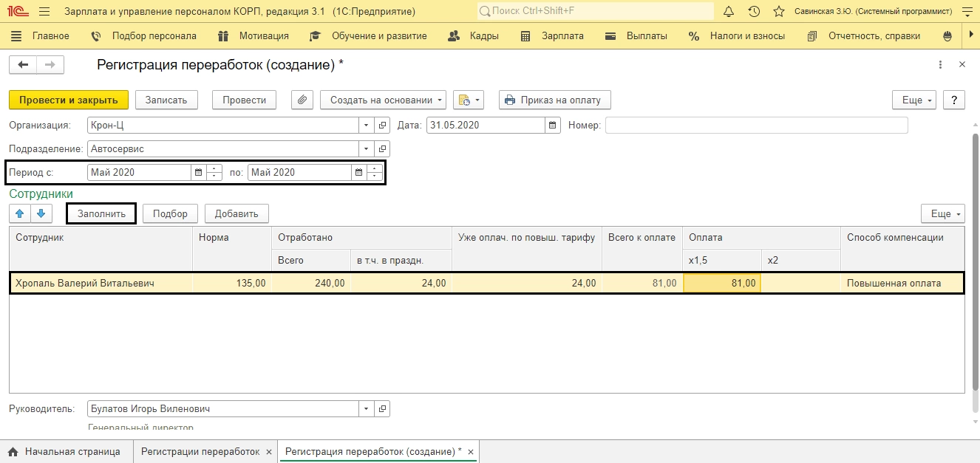Viewport: 980px width, 463px height.
Task: Open calendar for Период с field
Action: coord(198,173)
